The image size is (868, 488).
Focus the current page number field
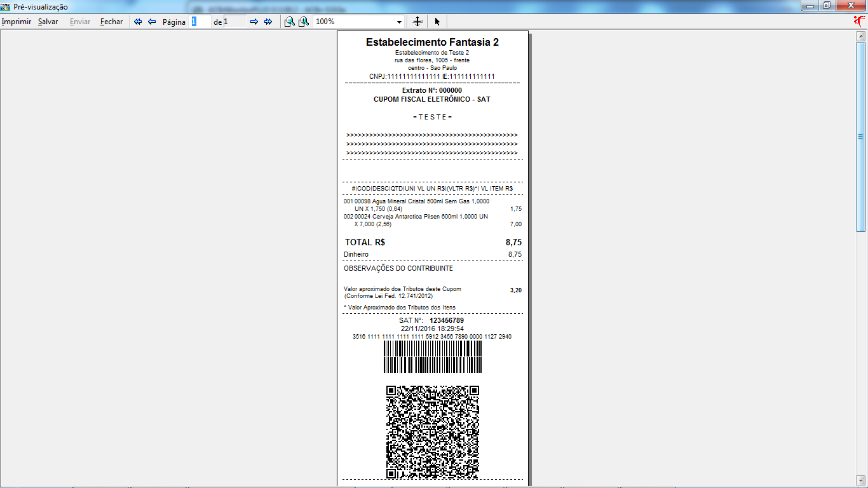pos(200,22)
